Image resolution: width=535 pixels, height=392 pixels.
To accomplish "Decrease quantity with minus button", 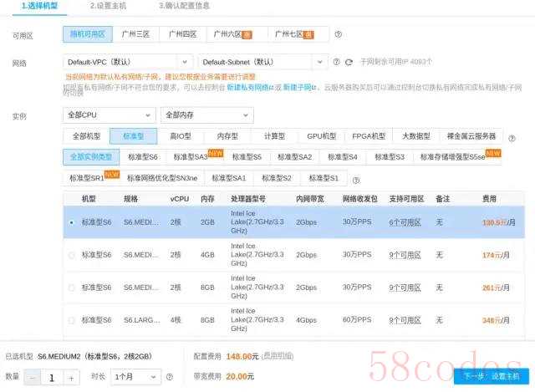I will pos(33,378).
